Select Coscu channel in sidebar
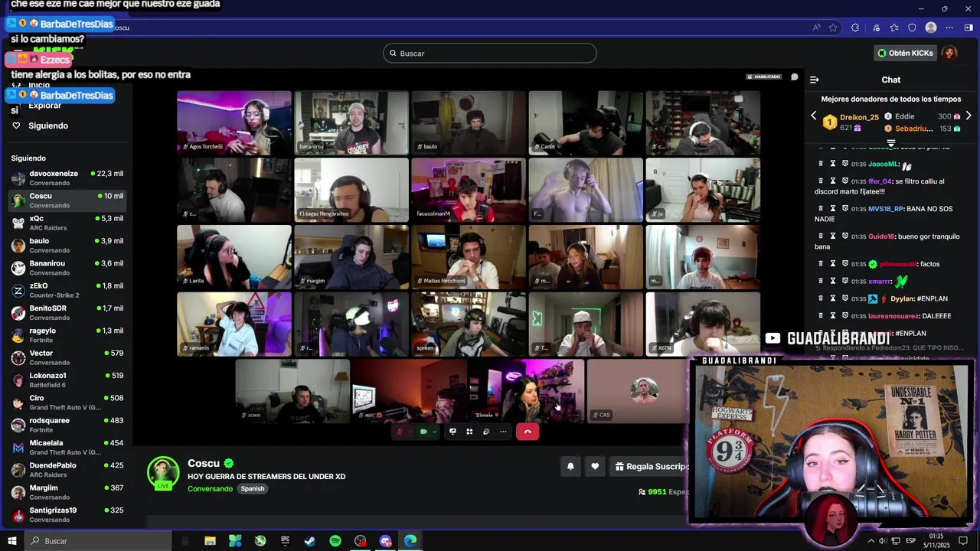The height and width of the screenshot is (551, 980). pos(67,201)
